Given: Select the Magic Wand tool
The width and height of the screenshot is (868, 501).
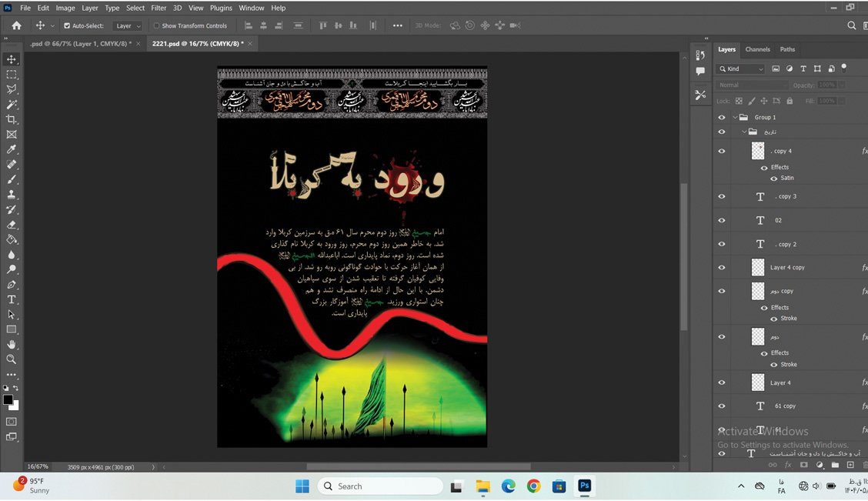Looking at the screenshot, I should tap(11, 104).
